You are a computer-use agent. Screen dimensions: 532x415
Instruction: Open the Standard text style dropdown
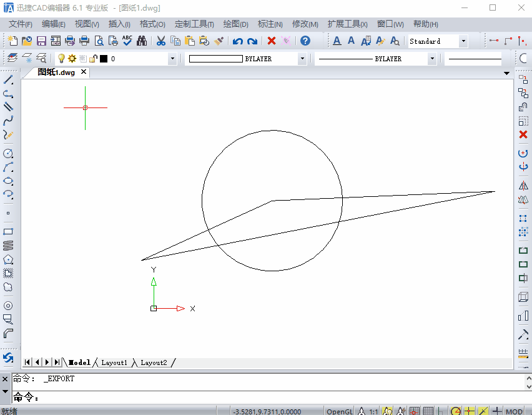coord(463,41)
